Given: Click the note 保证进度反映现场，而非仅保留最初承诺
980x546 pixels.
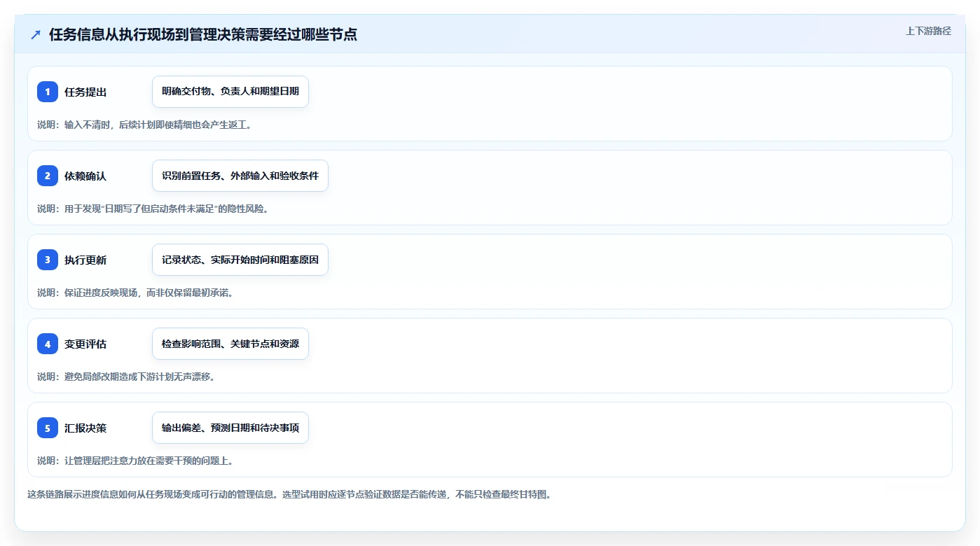Looking at the screenshot, I should [x=135, y=293].
